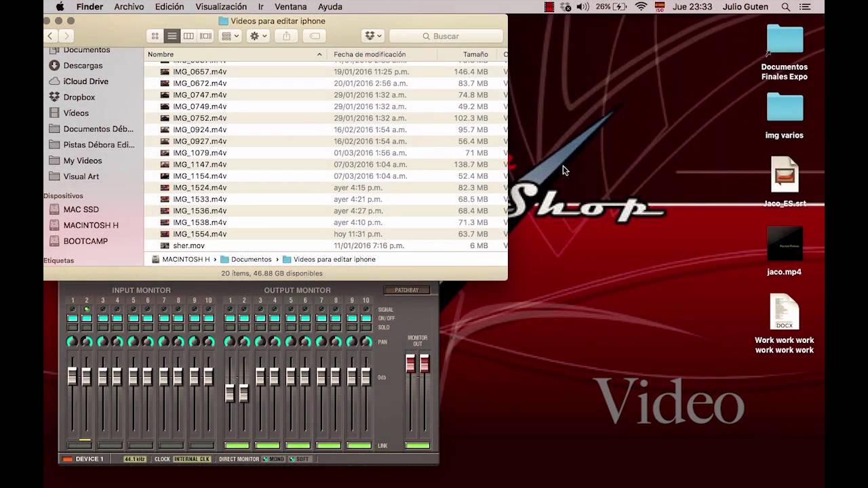Image resolution: width=868 pixels, height=488 pixels.
Task: Solo input channel 1
Action: 73,327
